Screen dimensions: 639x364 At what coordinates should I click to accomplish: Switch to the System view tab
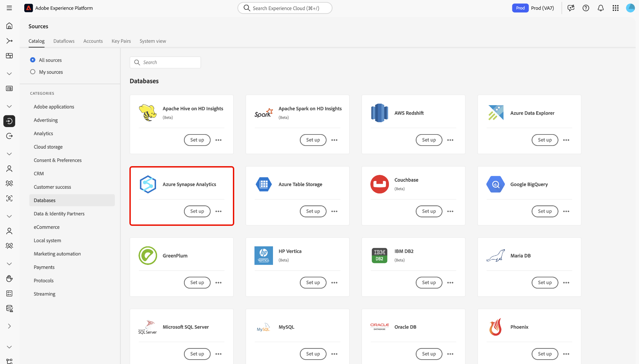point(153,41)
